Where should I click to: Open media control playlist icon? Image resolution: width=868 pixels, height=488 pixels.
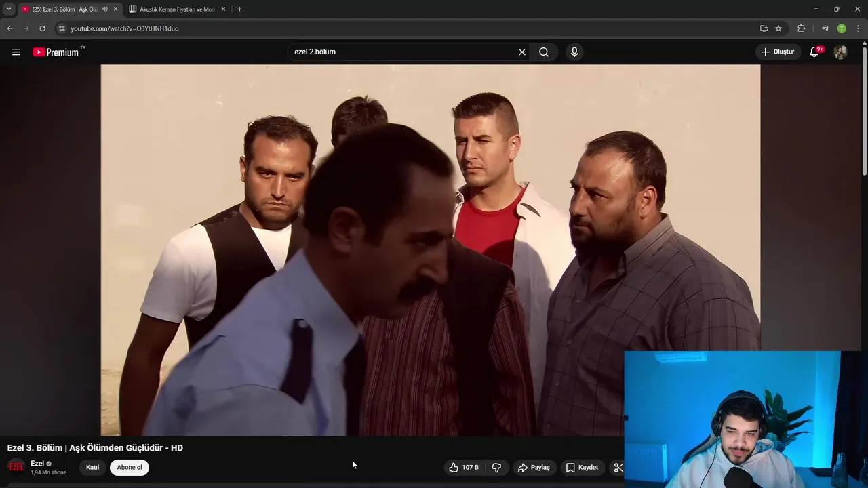pyautogui.click(x=825, y=28)
